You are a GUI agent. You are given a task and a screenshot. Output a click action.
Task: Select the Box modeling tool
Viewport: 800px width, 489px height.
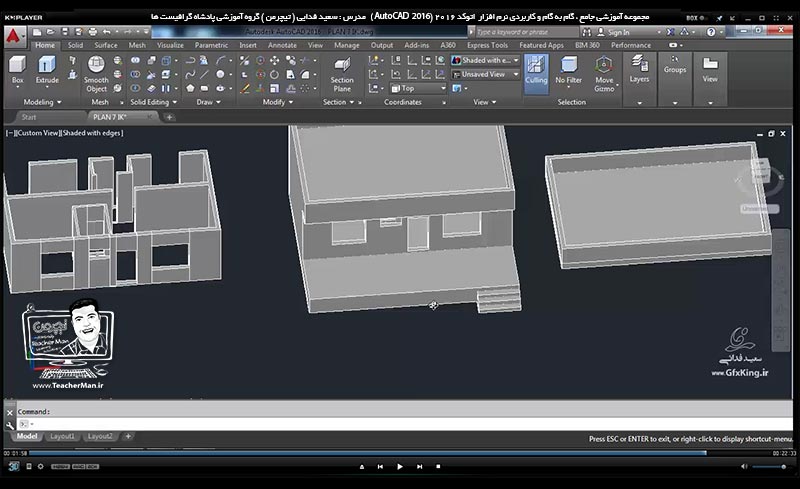point(17,69)
